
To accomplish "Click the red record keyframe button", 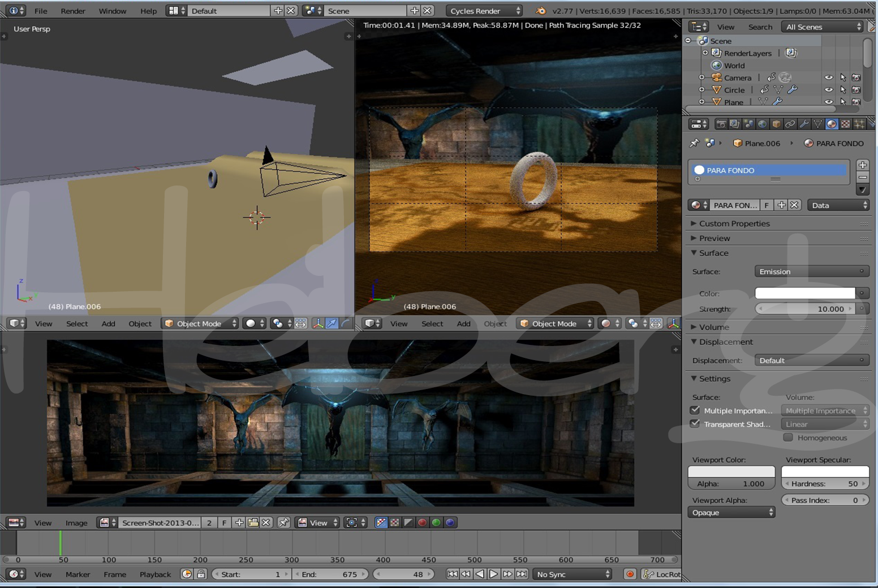I will point(630,574).
